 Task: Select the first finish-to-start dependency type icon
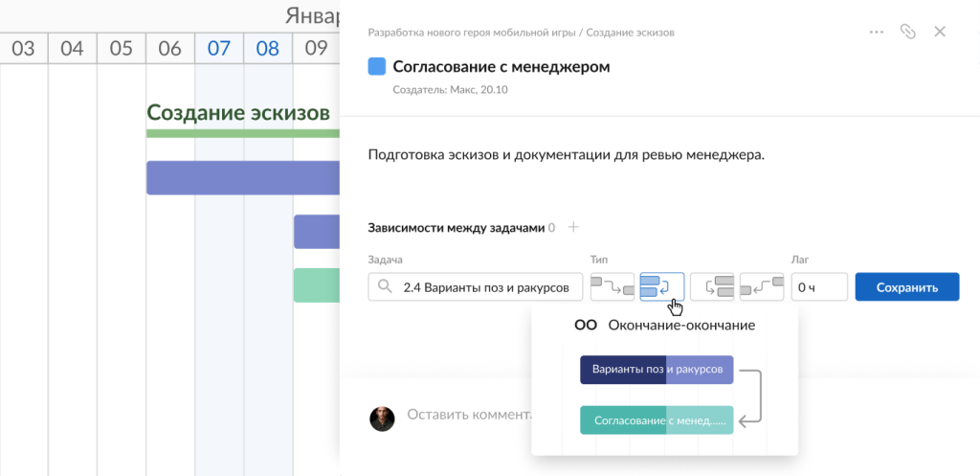point(612,286)
